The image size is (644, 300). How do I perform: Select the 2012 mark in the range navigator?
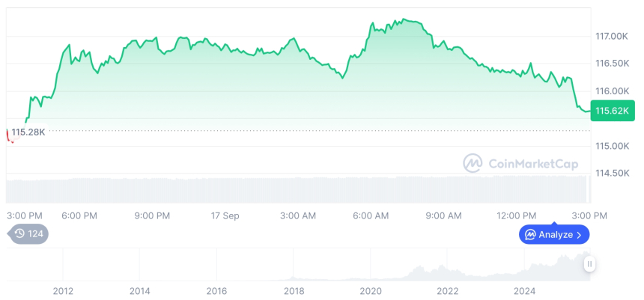pos(63,290)
